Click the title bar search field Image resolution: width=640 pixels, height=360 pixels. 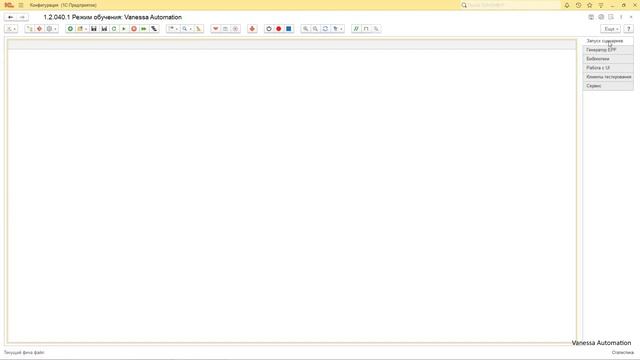510,5
